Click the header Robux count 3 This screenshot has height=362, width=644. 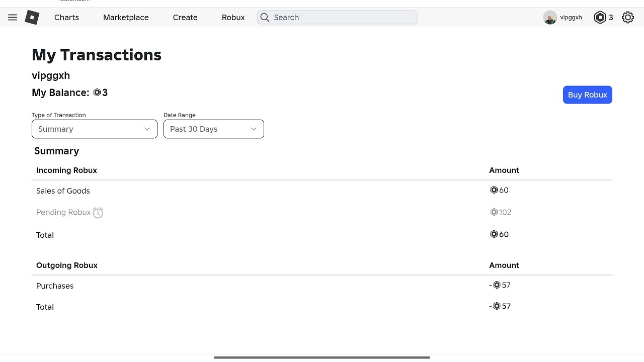point(611,17)
